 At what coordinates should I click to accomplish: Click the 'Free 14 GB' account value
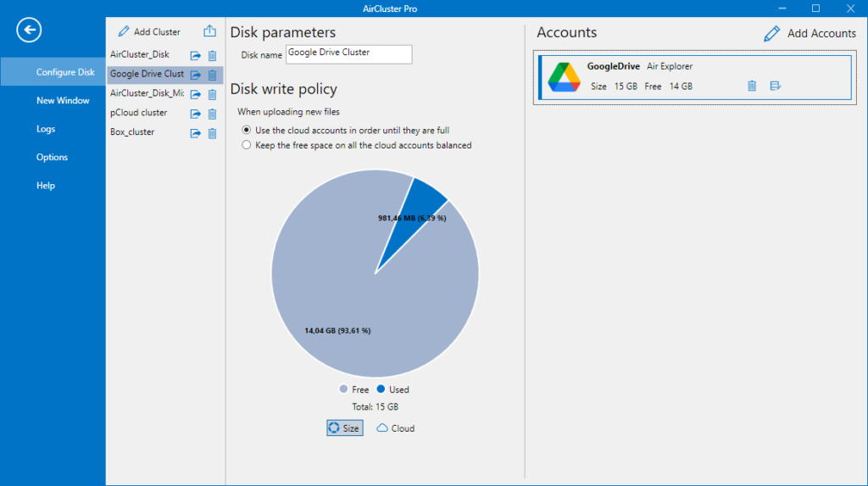(x=668, y=86)
